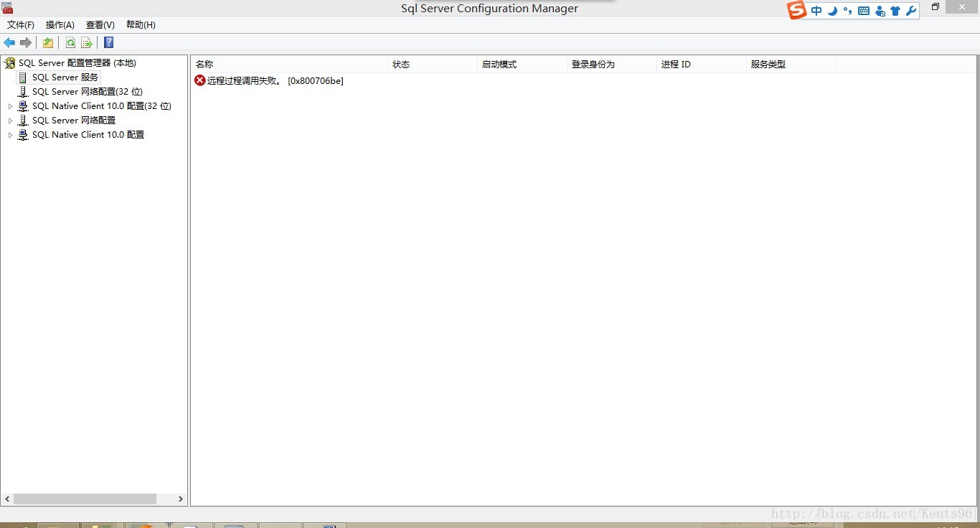The image size is (980, 528).
Task: Click the red error icon in list
Action: click(x=200, y=80)
